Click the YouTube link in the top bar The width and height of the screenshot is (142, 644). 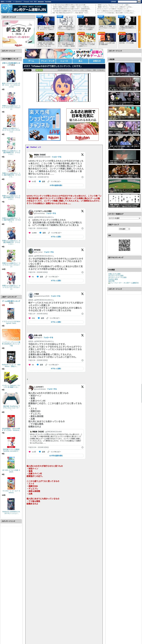point(48,2)
